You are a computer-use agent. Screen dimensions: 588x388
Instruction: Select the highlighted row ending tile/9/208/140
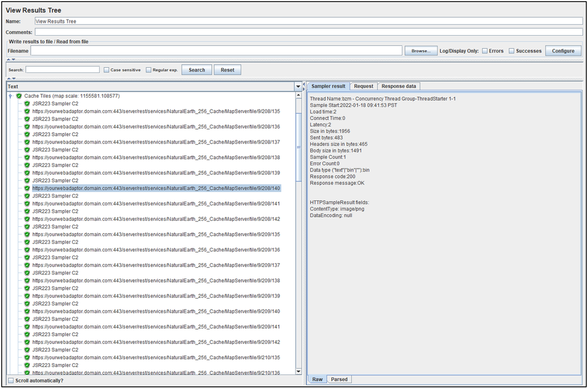pos(156,188)
